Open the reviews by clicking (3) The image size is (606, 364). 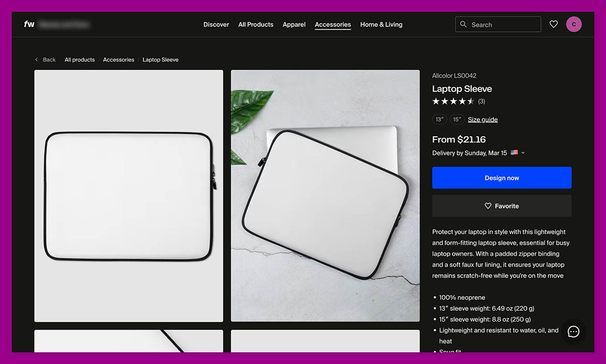pos(481,101)
